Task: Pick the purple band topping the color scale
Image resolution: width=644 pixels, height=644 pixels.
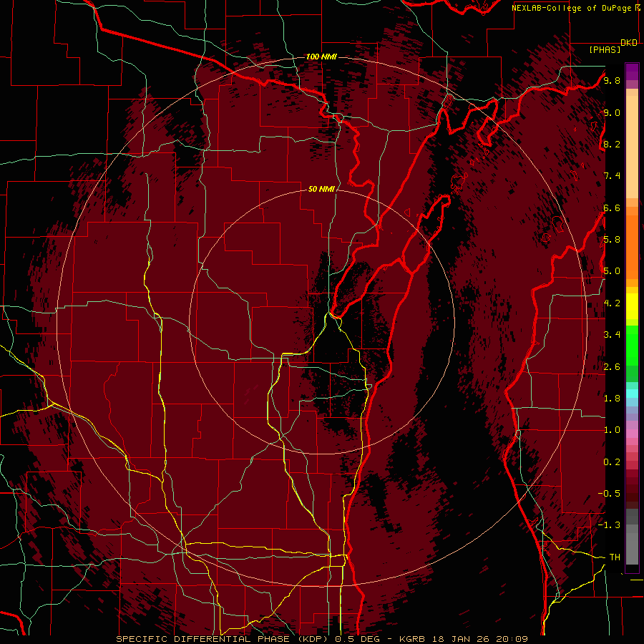Action: pyautogui.click(x=632, y=72)
